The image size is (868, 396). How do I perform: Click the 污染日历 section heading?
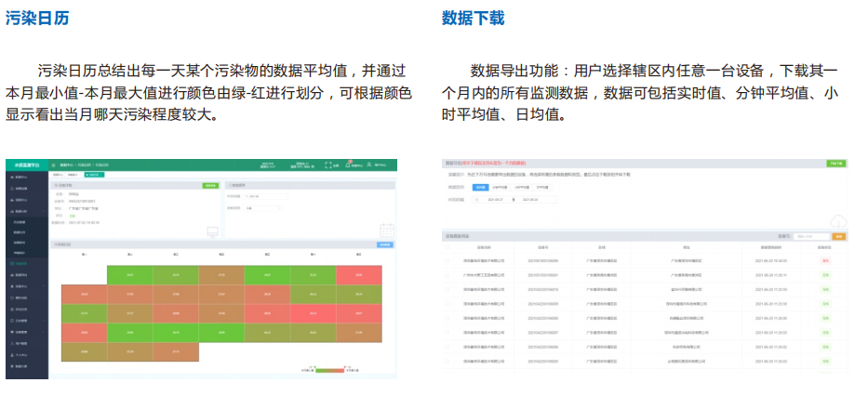click(x=37, y=18)
